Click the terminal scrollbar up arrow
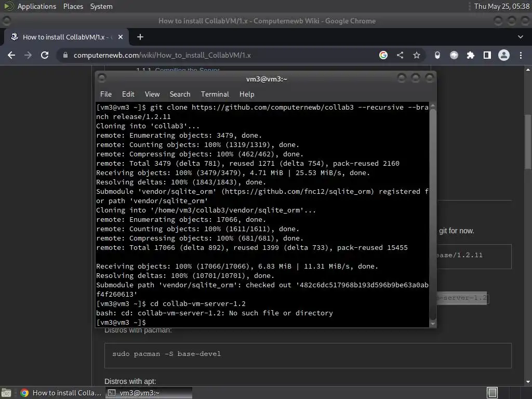 pos(433,106)
